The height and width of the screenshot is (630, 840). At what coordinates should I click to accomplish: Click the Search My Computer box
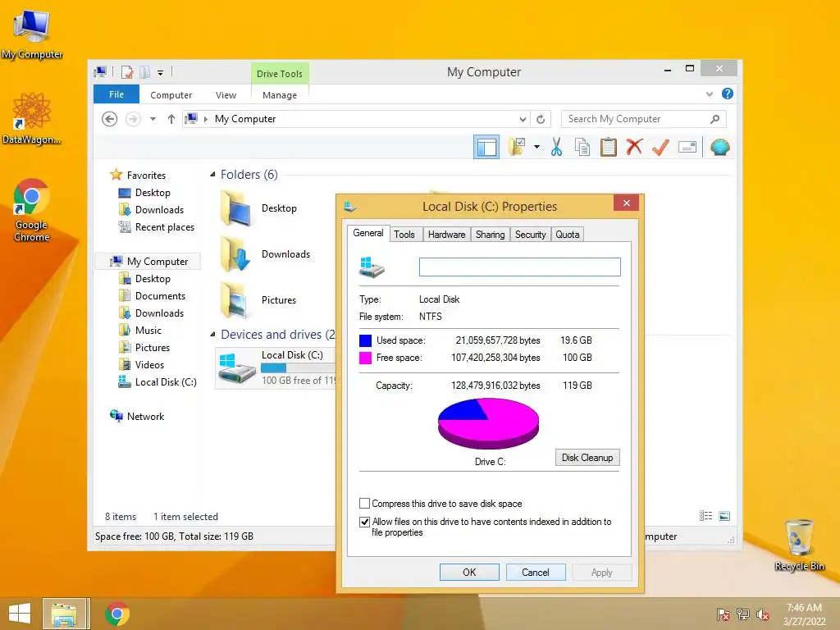click(643, 119)
